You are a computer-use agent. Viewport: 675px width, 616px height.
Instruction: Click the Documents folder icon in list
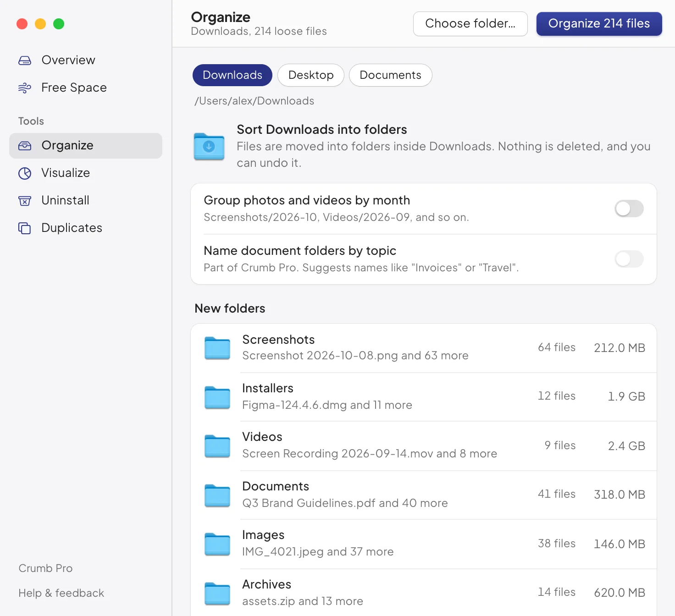click(x=217, y=495)
